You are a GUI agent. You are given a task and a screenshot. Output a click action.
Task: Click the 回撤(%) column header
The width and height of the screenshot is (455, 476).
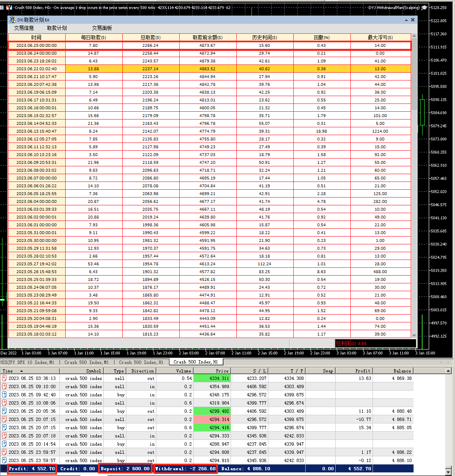(x=322, y=37)
